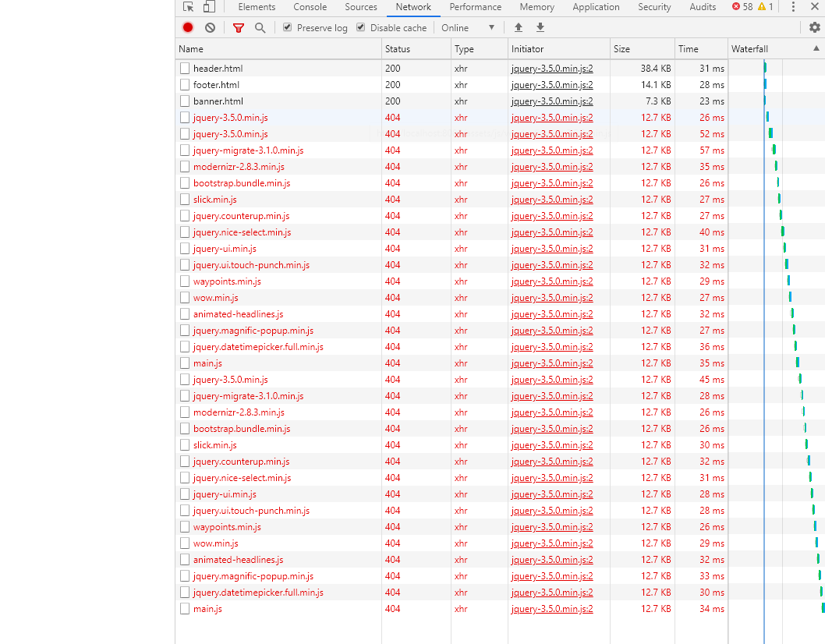825x644 pixels.
Task: Open DevTools three-dot customize menu
Action: coord(793,7)
